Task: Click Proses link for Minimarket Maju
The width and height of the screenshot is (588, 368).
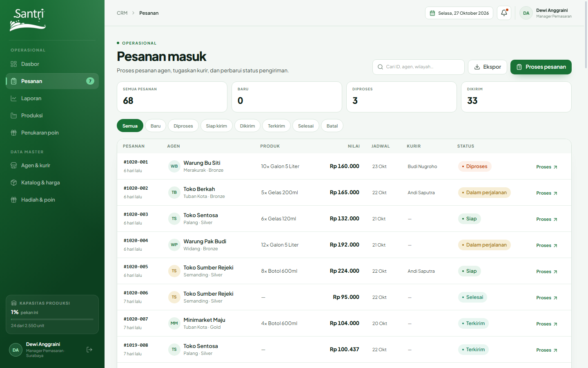Action: pyautogui.click(x=547, y=324)
